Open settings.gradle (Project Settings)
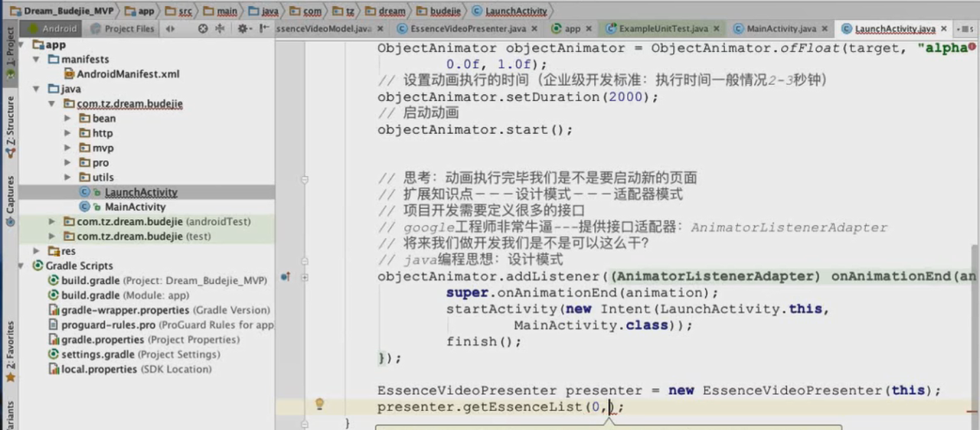The image size is (980, 430). coord(134,354)
